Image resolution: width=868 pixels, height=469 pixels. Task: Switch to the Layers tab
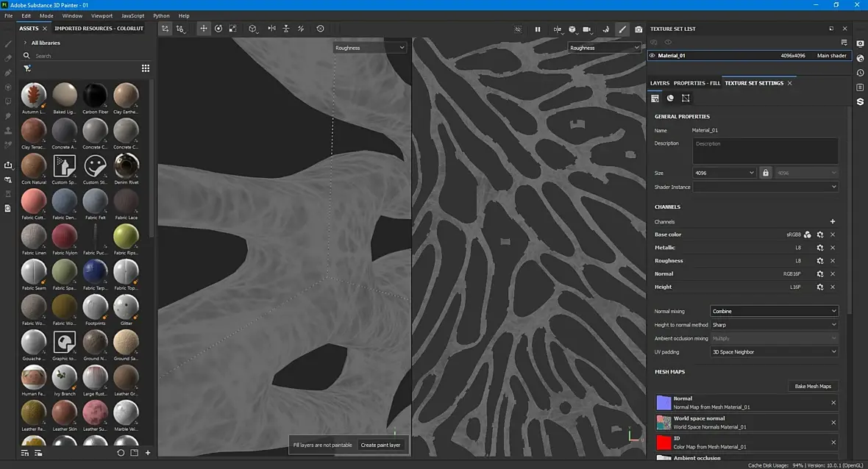[x=659, y=83]
